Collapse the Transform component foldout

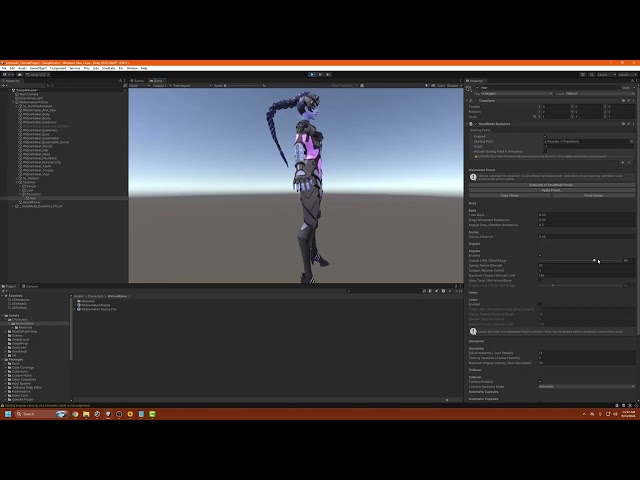(467, 100)
